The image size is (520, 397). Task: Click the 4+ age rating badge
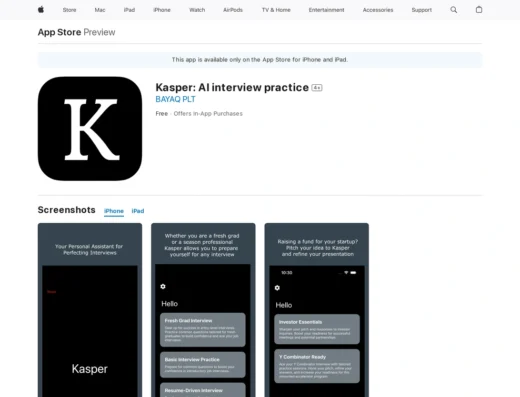(317, 88)
